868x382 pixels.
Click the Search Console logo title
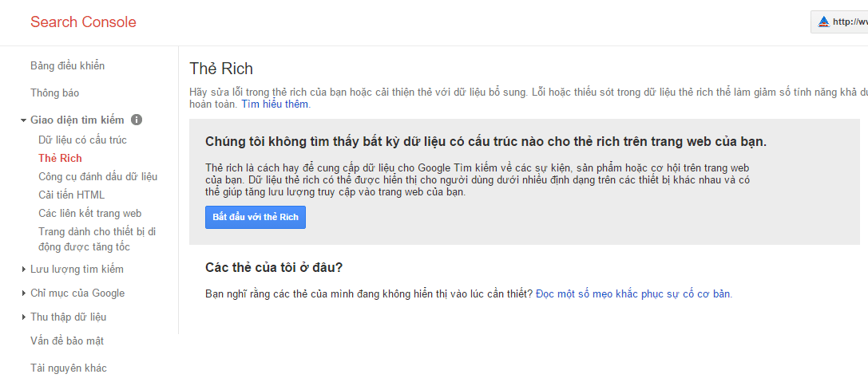(83, 22)
